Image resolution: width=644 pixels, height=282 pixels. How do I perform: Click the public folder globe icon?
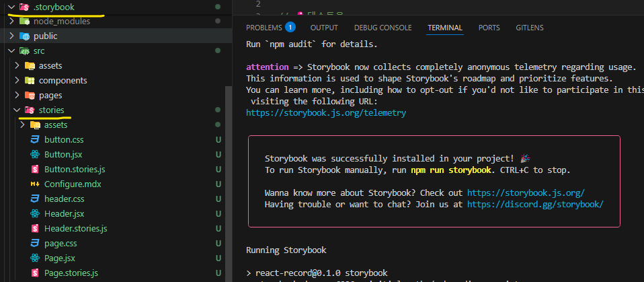pos(24,36)
